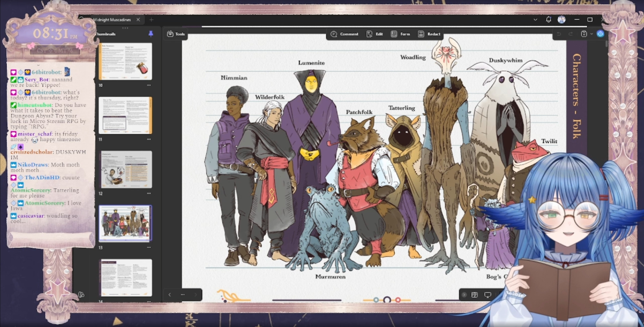644x327 pixels.
Task: Open the page 11 thumbnail
Action: (125, 115)
